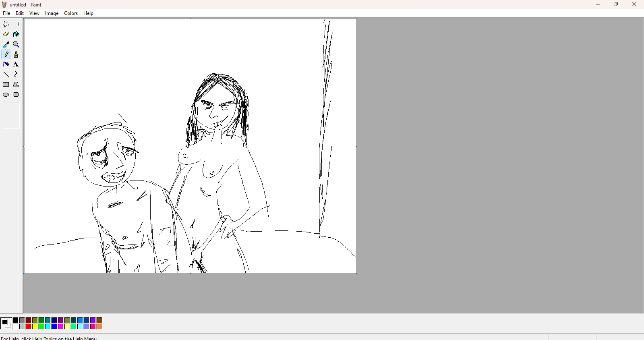Screen dimensions: 644x340
Task: Open the File menu
Action: (x=6, y=13)
